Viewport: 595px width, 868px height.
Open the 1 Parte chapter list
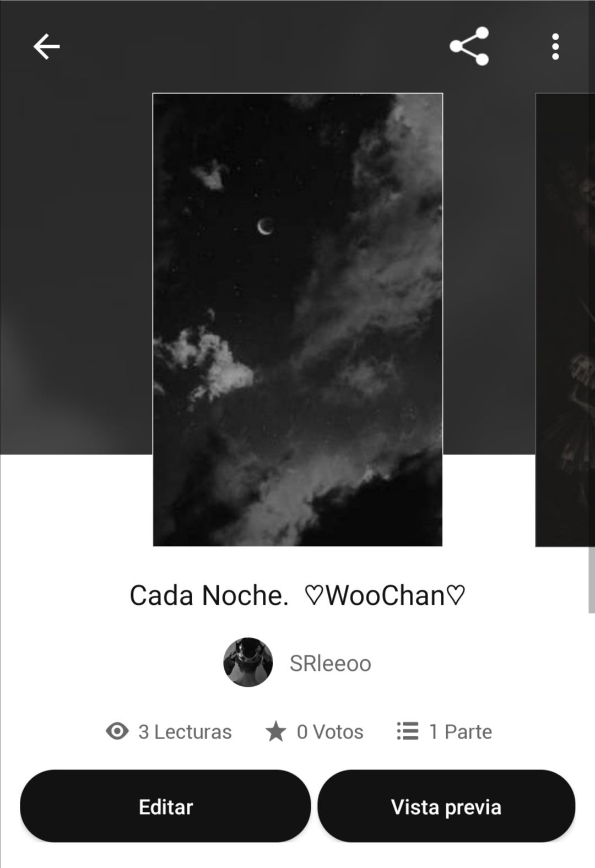tap(461, 731)
